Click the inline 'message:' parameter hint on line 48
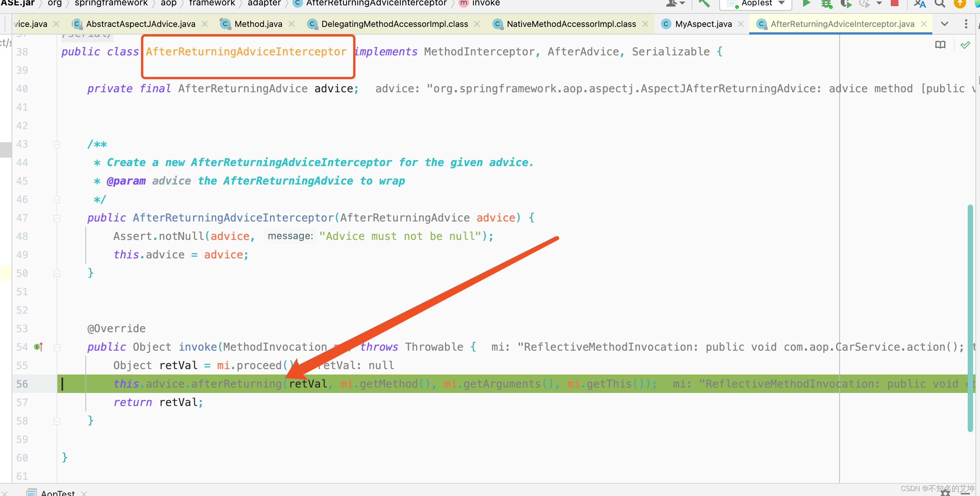Screen dimensions: 980x496 [x=290, y=236]
